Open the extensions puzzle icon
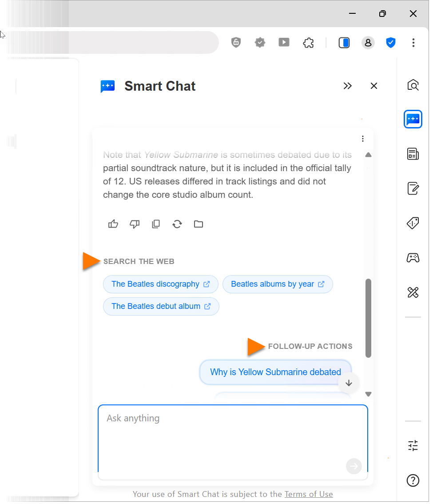 click(308, 43)
